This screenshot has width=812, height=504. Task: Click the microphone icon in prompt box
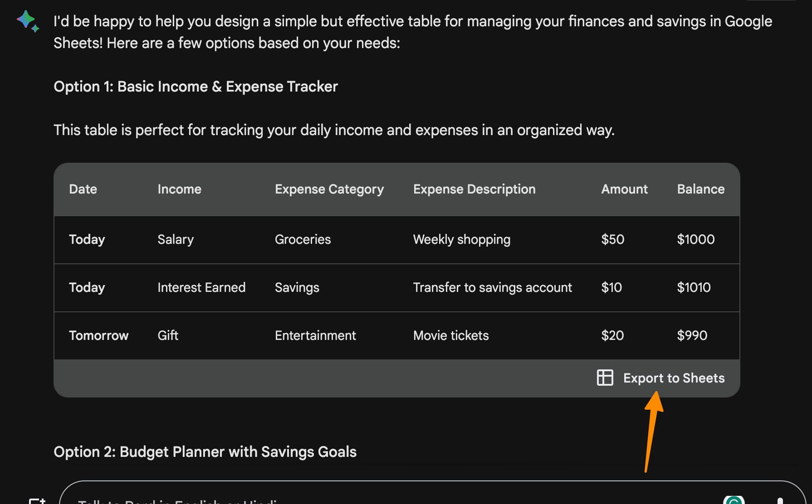click(780, 500)
